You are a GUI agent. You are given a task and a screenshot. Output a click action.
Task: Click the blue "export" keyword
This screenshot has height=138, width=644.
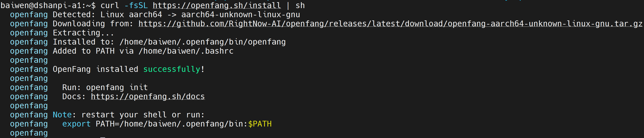pos(77,124)
